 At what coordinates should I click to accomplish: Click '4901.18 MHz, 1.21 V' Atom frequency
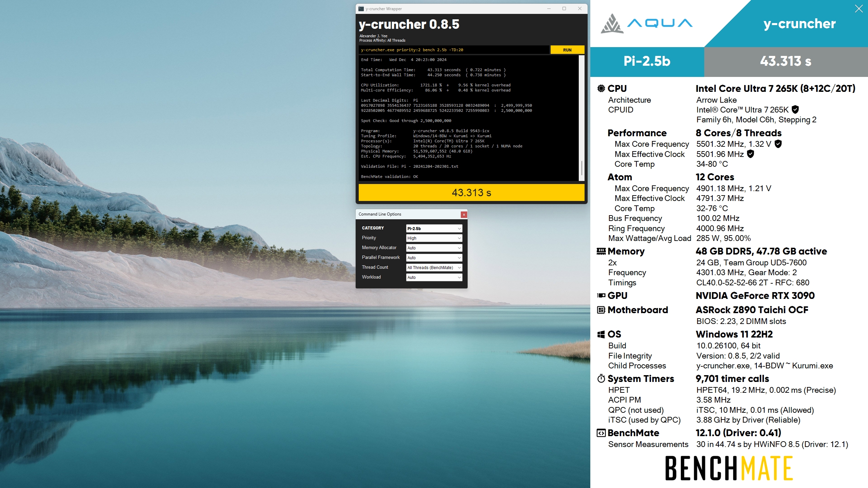(x=734, y=188)
